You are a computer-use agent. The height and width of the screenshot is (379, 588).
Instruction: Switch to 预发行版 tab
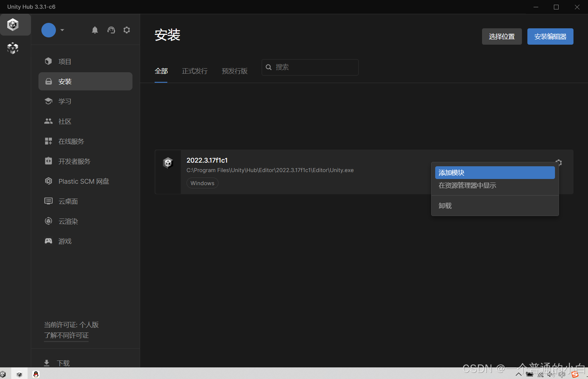234,71
